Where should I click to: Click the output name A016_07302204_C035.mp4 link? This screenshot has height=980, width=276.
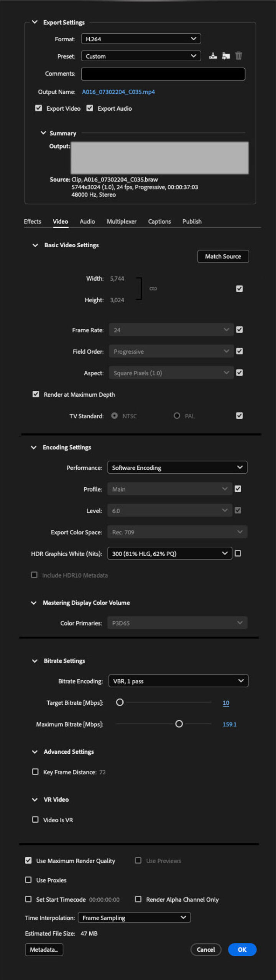(118, 92)
